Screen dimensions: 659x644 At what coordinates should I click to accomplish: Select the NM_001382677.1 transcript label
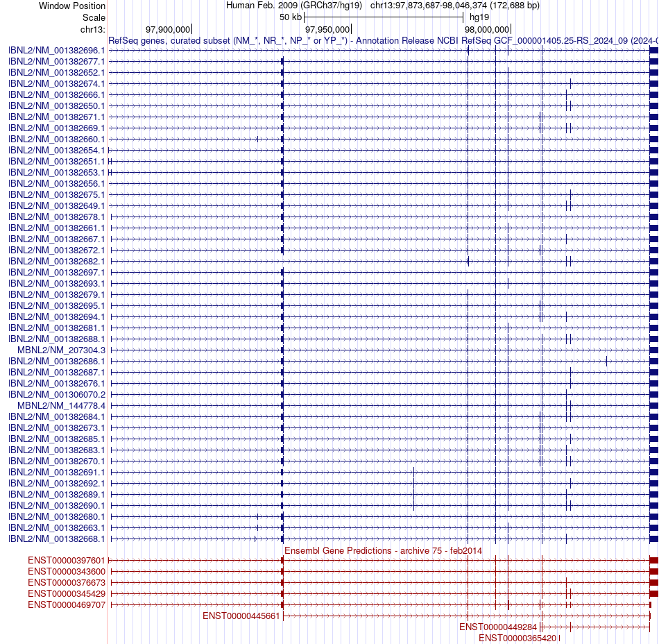[x=57, y=61]
